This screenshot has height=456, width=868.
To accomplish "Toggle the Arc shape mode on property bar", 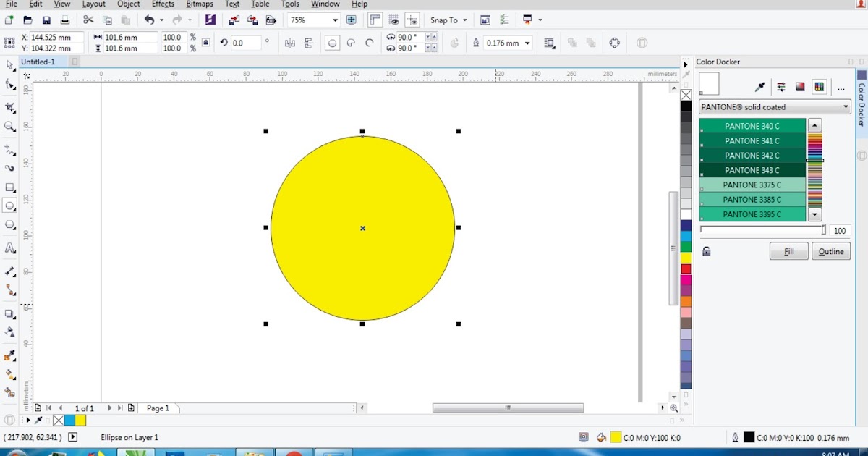I will pyautogui.click(x=369, y=43).
